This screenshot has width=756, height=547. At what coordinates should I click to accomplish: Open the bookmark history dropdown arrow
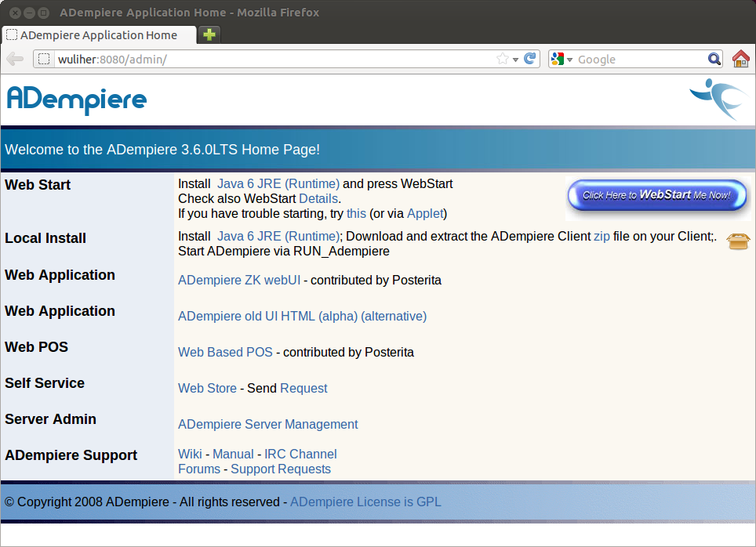click(515, 60)
